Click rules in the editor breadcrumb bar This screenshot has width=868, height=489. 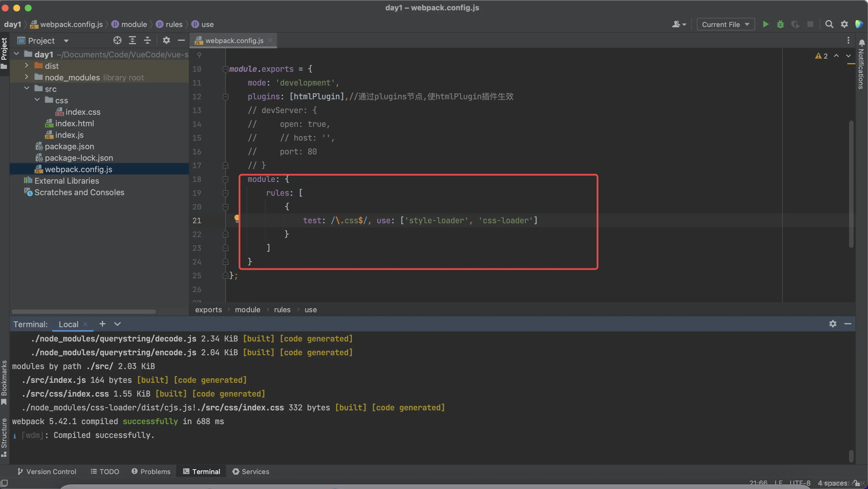[x=282, y=309]
